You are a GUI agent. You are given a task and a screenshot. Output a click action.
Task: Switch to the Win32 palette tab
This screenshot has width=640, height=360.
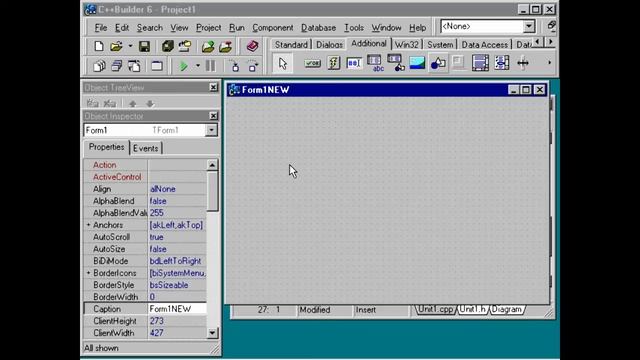pos(407,44)
